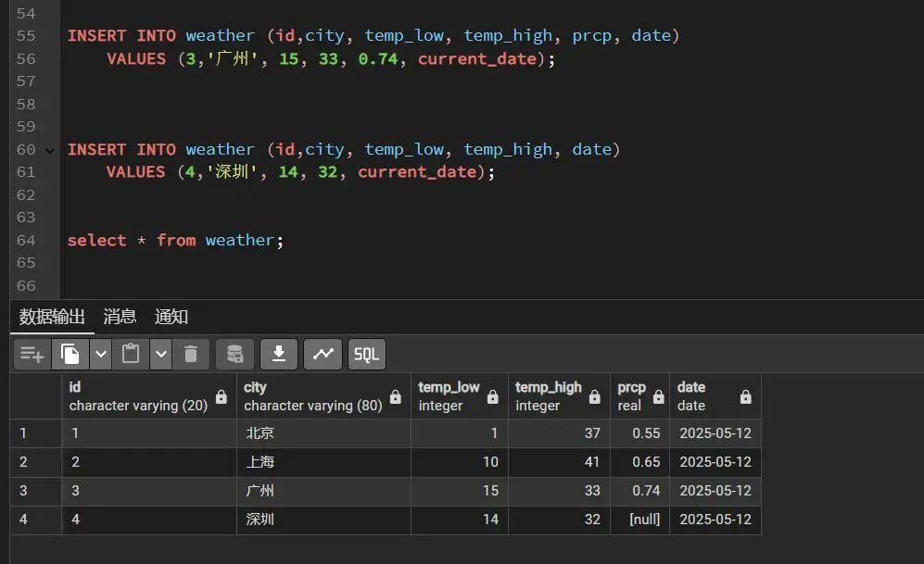
Task: Click editor line number 64
Action: tap(26, 240)
